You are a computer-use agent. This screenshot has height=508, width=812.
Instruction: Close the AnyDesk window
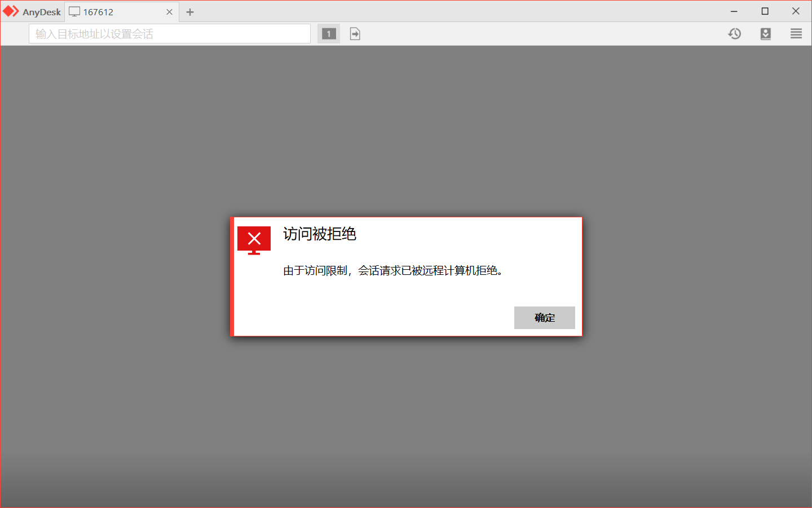pyautogui.click(x=796, y=11)
